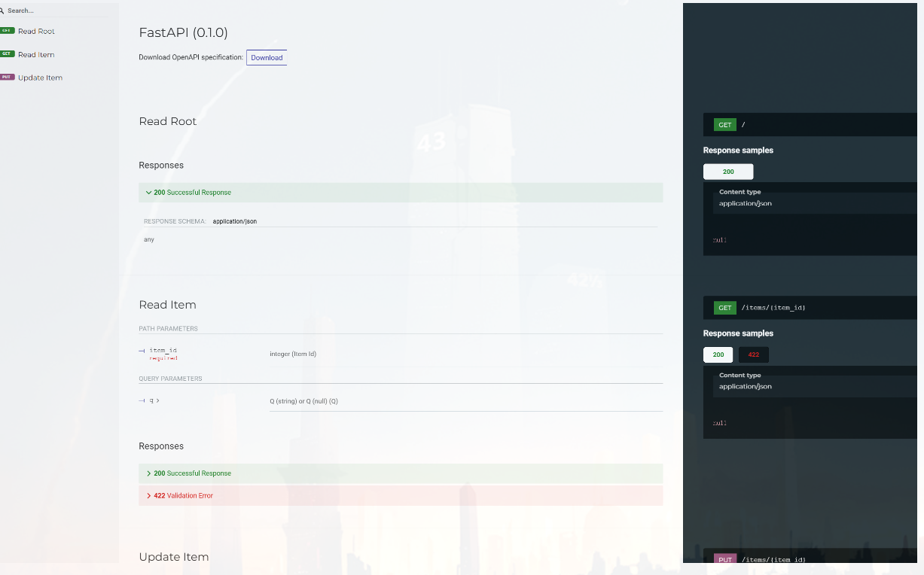This screenshot has height=575, width=924.
Task: Click the item_id path parameter
Action: pyautogui.click(x=163, y=351)
